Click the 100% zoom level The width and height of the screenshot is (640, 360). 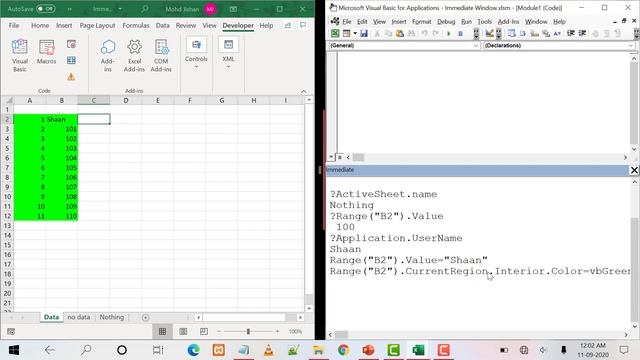pyautogui.click(x=296, y=331)
